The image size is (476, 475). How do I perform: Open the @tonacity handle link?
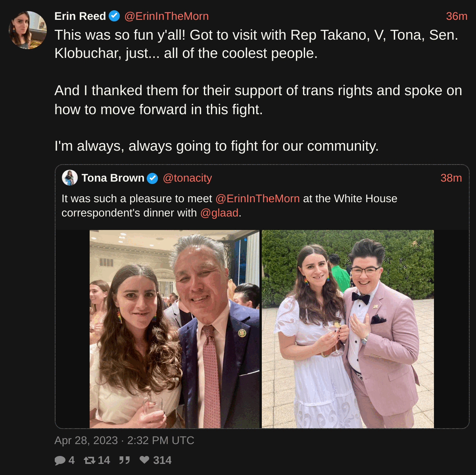coord(187,178)
